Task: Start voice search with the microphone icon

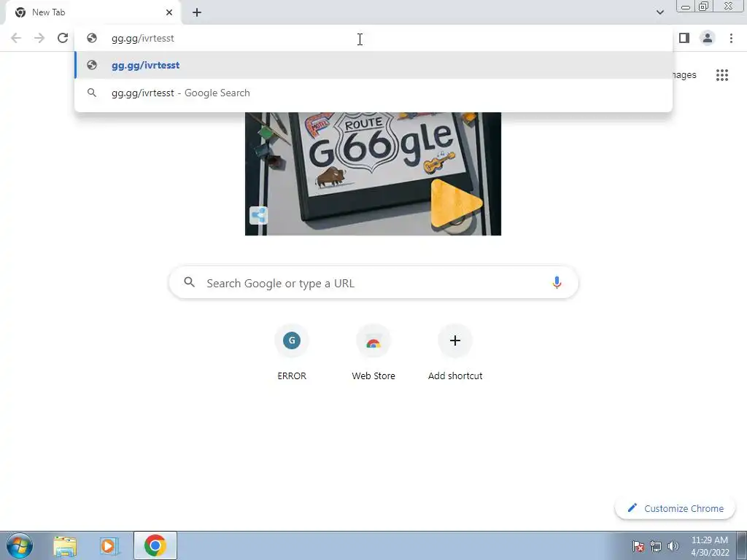Action: point(557,283)
